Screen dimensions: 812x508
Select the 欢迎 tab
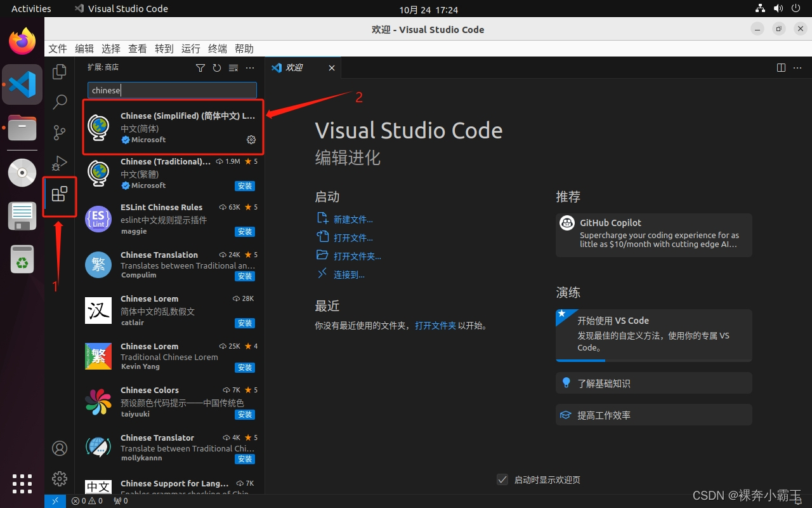294,67
